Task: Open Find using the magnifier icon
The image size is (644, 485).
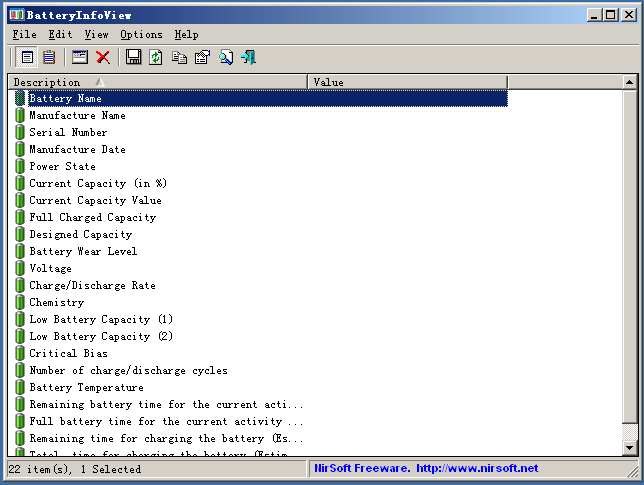Action: 226,57
